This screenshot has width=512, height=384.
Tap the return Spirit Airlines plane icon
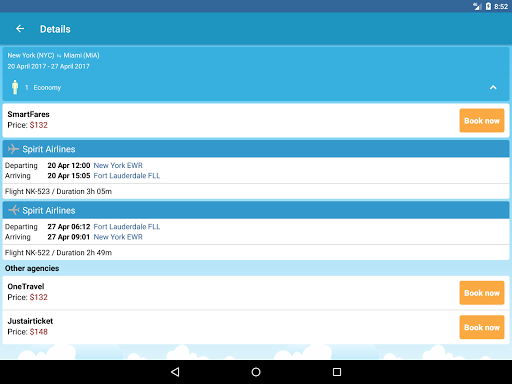pos(14,210)
